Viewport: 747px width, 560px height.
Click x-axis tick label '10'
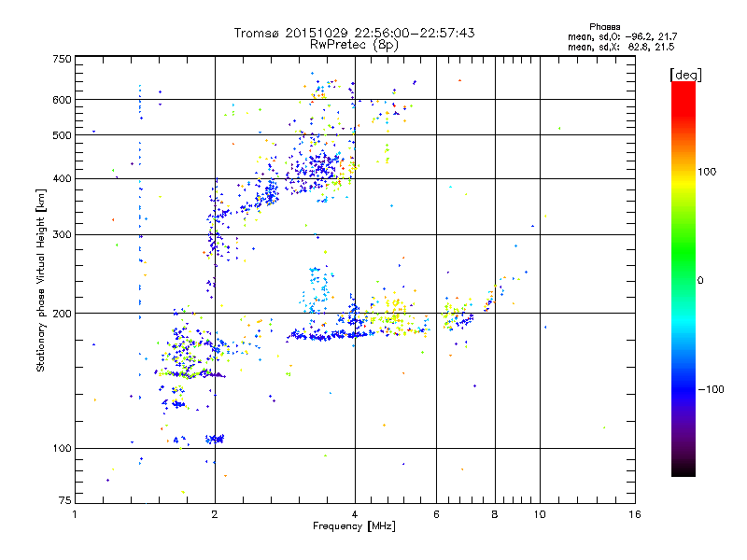[x=540, y=514]
